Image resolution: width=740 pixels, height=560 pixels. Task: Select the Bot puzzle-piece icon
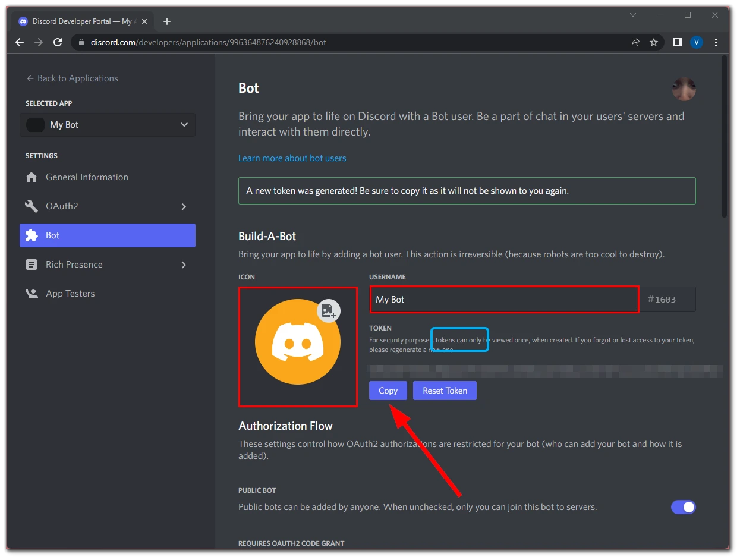click(32, 235)
